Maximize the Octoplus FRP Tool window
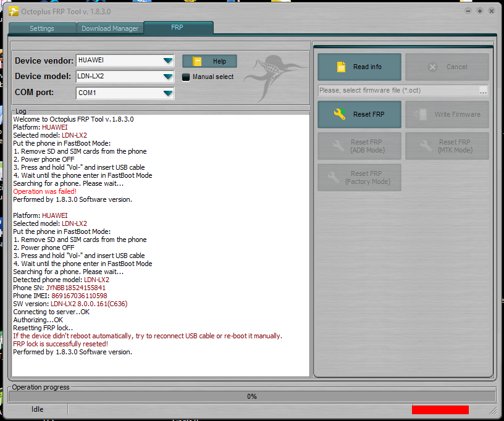Screen dimensions: 504x421 (x=480, y=11)
